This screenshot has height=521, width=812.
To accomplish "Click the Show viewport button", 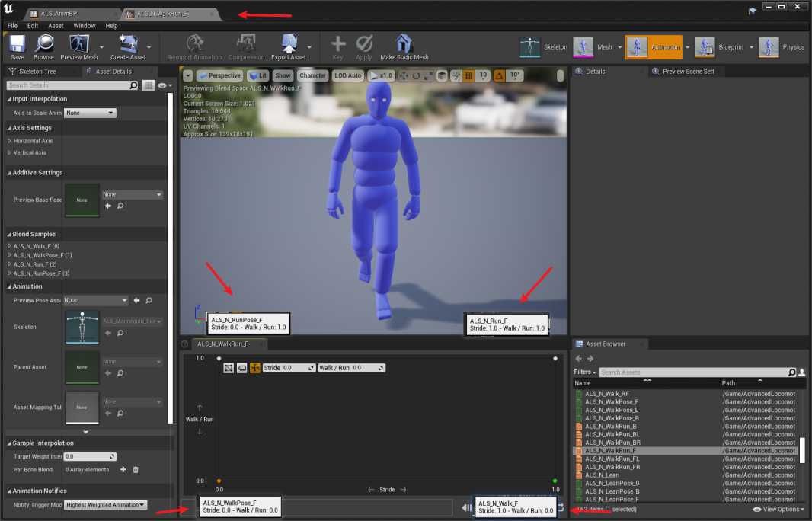I will tap(283, 75).
